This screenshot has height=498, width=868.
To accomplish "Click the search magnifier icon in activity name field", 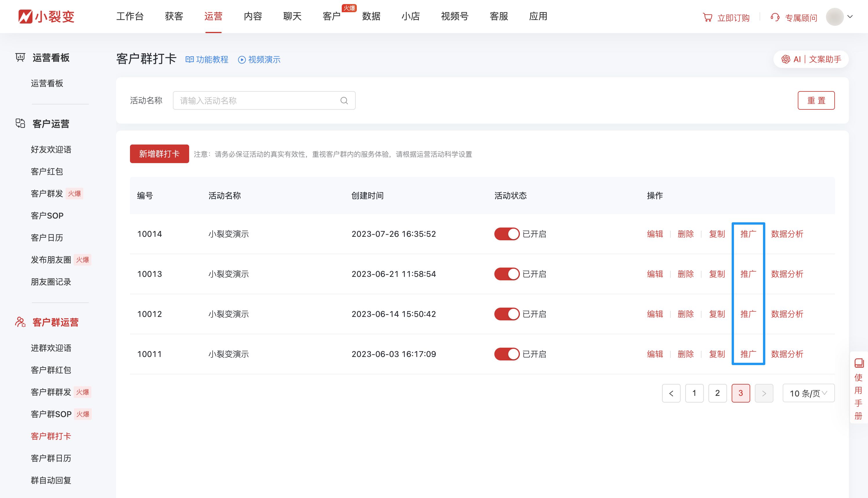I will coord(344,100).
